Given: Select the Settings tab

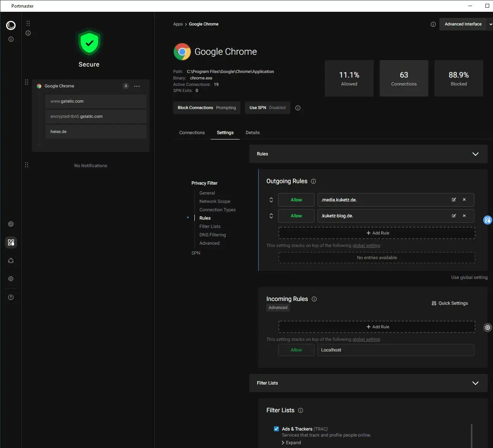Looking at the screenshot, I should point(225,133).
